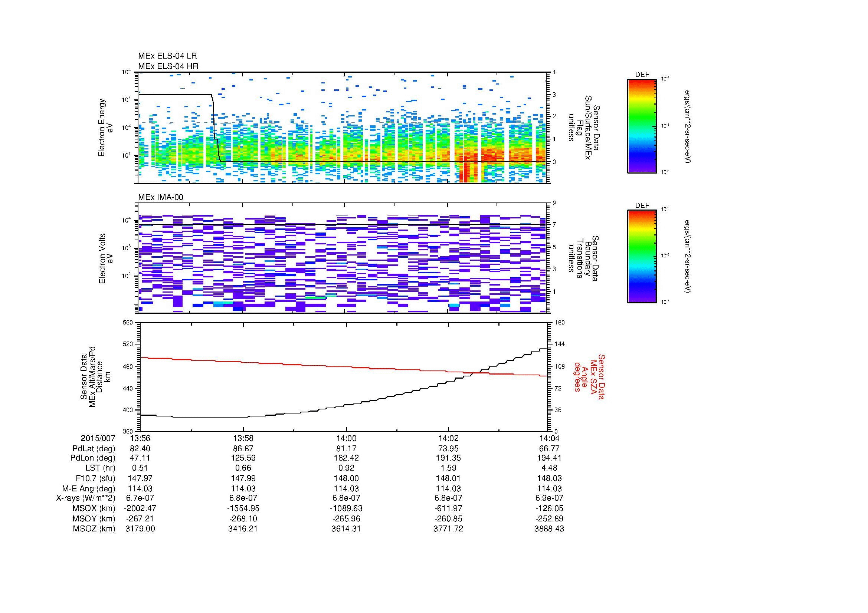Click the time tick label '13:56'
This screenshot has width=868, height=613.
click(x=140, y=438)
